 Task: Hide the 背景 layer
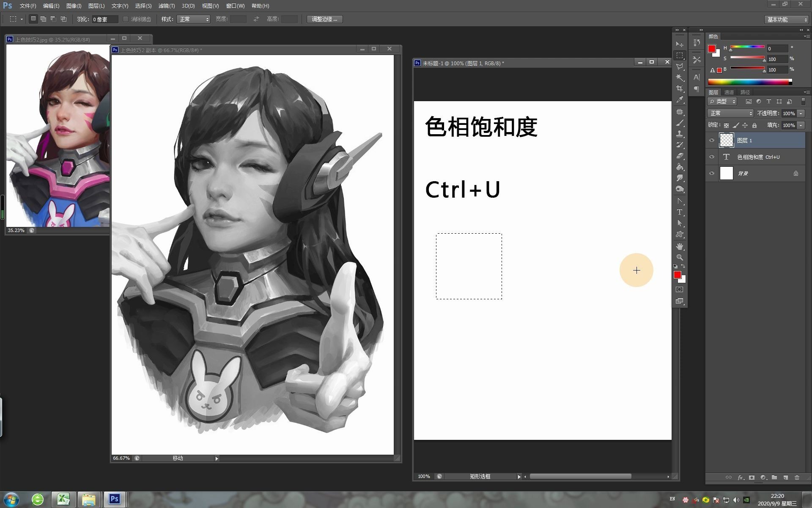[712, 173]
